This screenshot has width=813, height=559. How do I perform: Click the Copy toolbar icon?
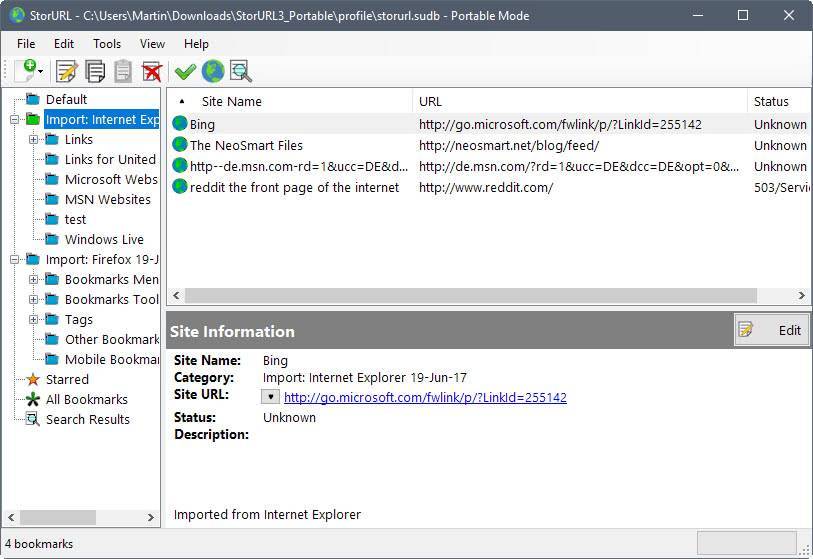click(x=95, y=71)
